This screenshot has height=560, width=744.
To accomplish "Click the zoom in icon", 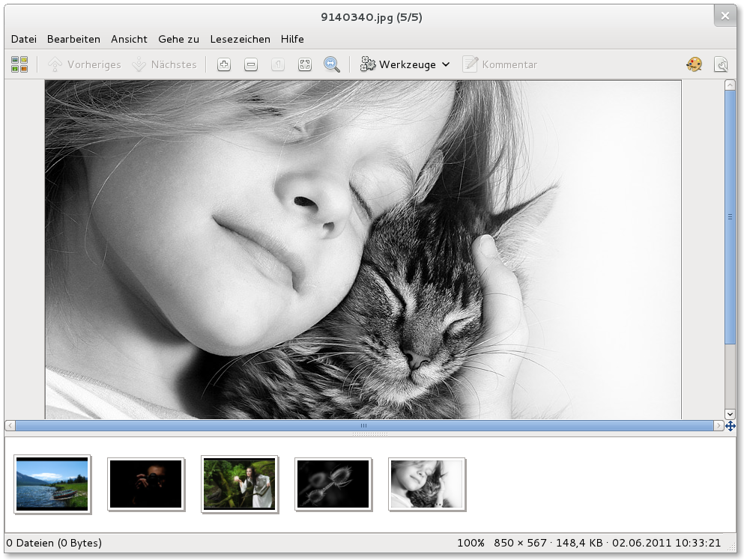I will 223,64.
